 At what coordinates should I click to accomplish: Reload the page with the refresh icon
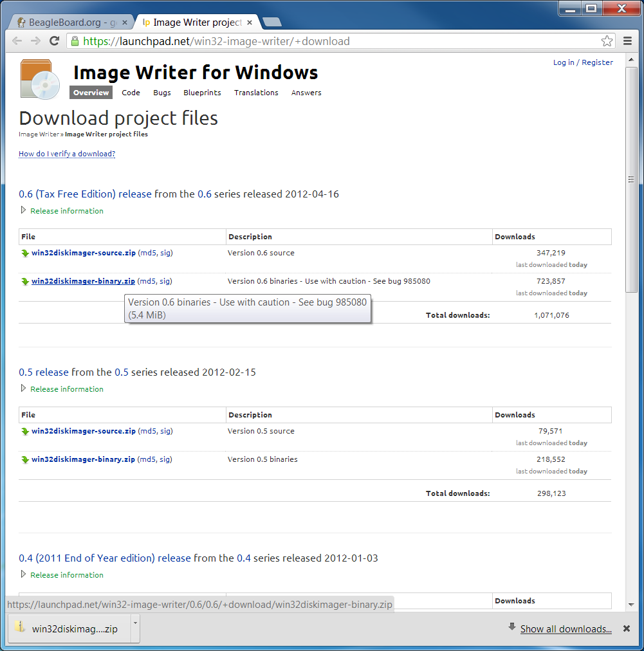point(55,41)
